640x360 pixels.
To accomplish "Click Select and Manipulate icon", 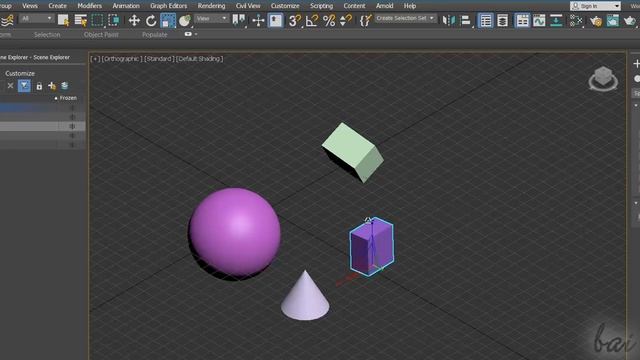I will click(258, 20).
